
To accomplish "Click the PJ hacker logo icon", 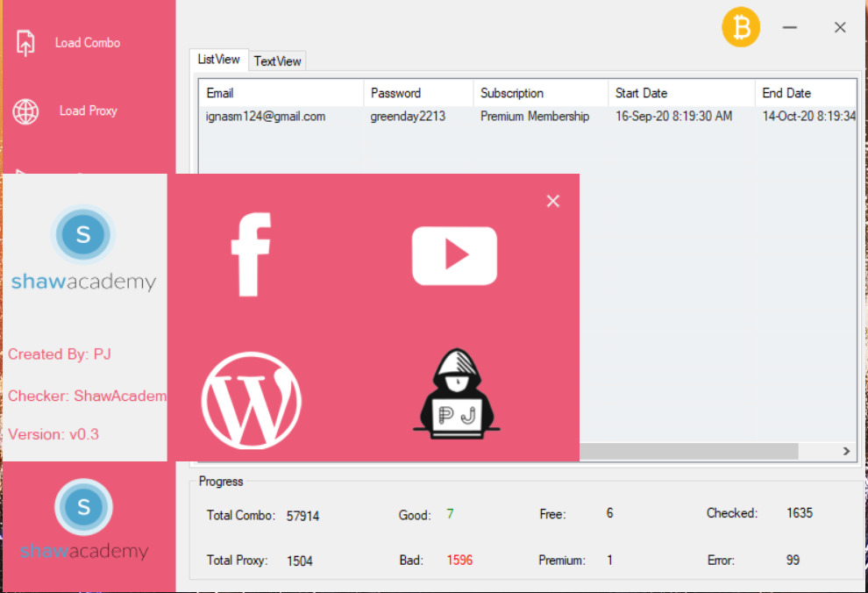I will pyautogui.click(x=456, y=394).
